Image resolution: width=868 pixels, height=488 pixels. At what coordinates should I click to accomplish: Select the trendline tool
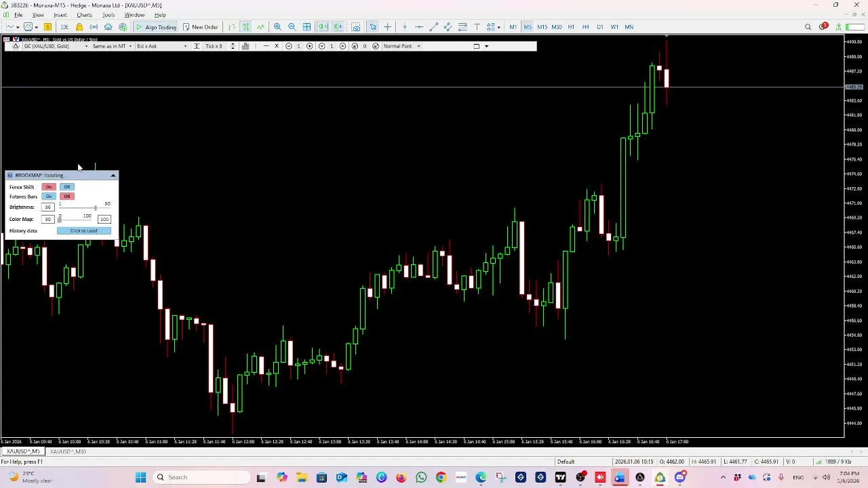click(x=434, y=27)
